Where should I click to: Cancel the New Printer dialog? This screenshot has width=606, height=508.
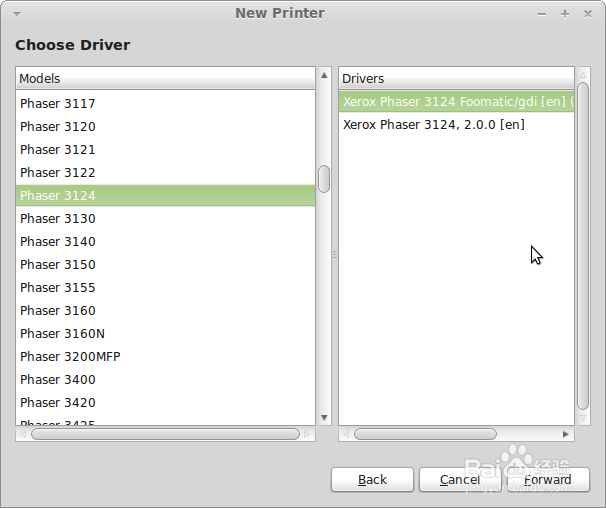coord(460,480)
